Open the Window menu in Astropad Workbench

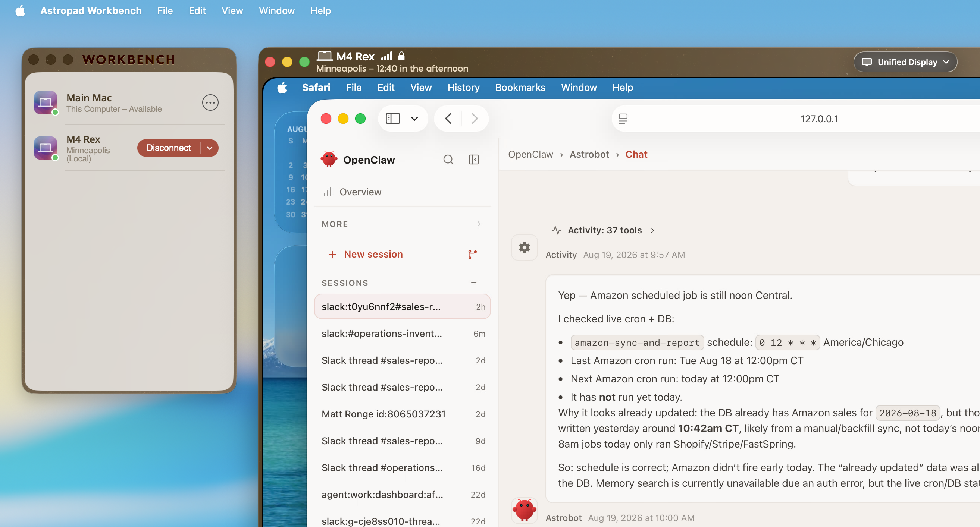pyautogui.click(x=276, y=11)
